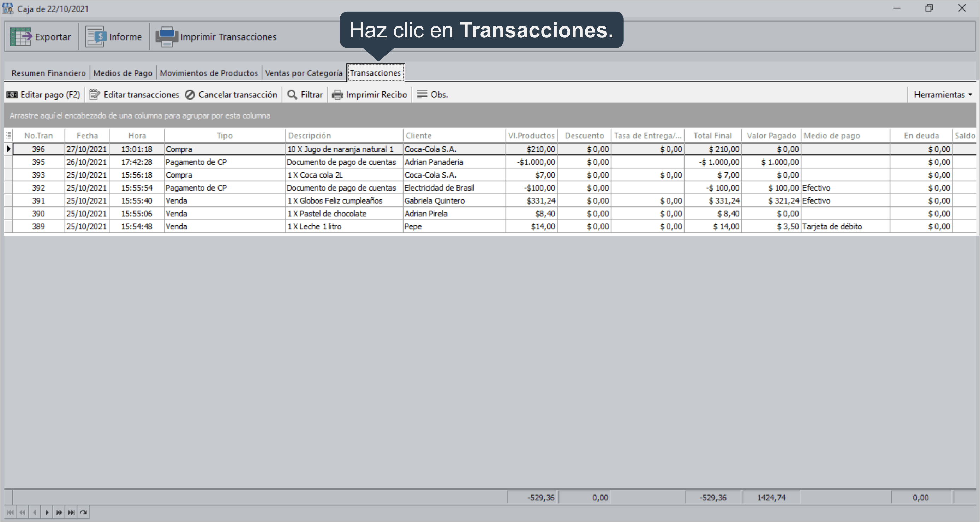Open the Obs. notes button
980x522 pixels.
click(433, 95)
